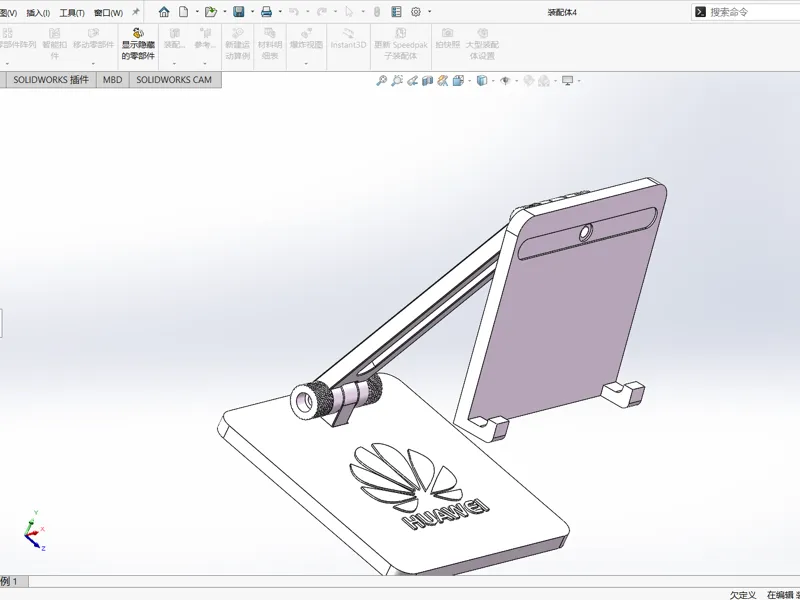Click Apply Scene icon
Viewport: 800px width, 600px height.
click(x=544, y=81)
